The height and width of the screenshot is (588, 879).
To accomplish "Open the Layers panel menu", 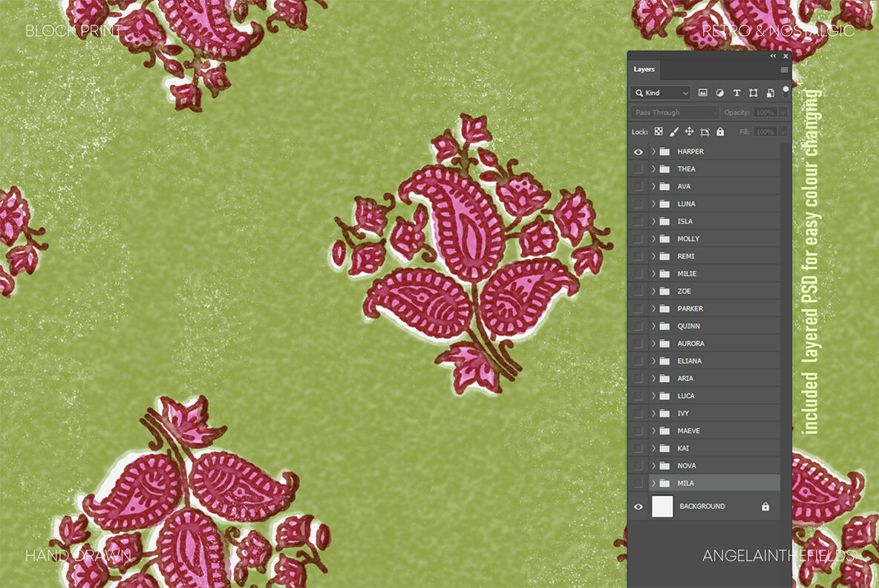I will tap(784, 69).
